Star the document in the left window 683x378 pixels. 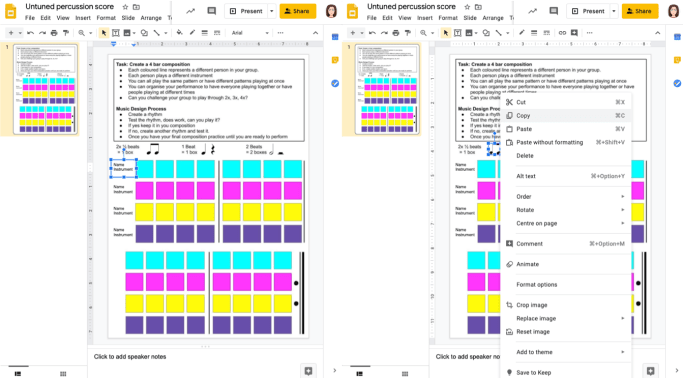pyautogui.click(x=125, y=7)
